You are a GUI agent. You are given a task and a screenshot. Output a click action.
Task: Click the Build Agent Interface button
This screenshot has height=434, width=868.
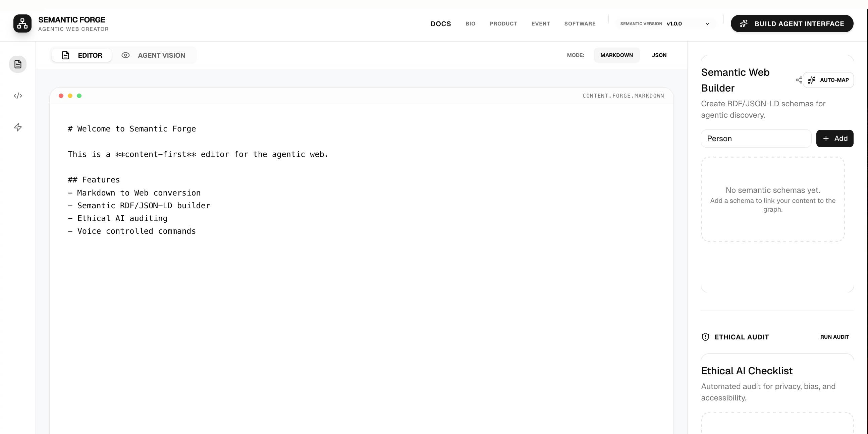(792, 23)
